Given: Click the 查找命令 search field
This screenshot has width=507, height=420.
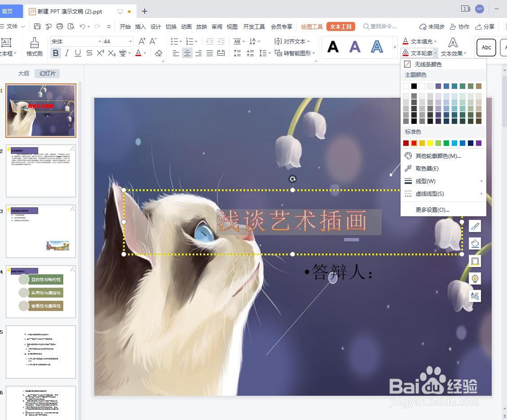Looking at the screenshot, I should (x=380, y=26).
